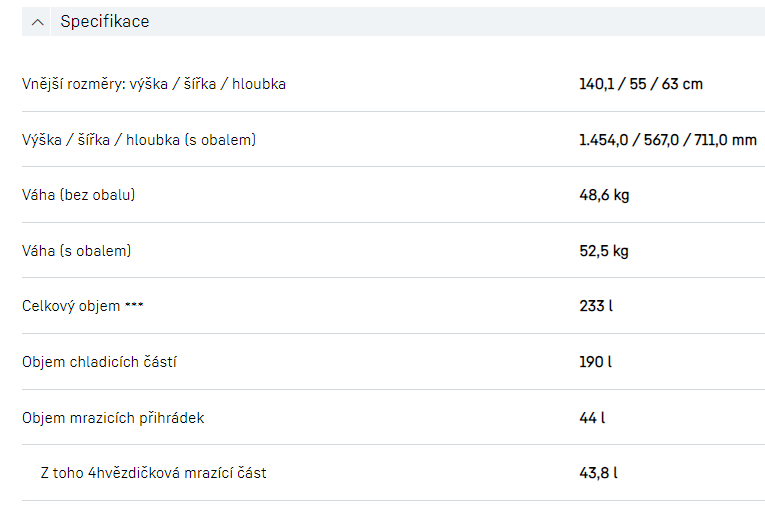Select the Objem mrazicích přihrádek label

(113, 418)
